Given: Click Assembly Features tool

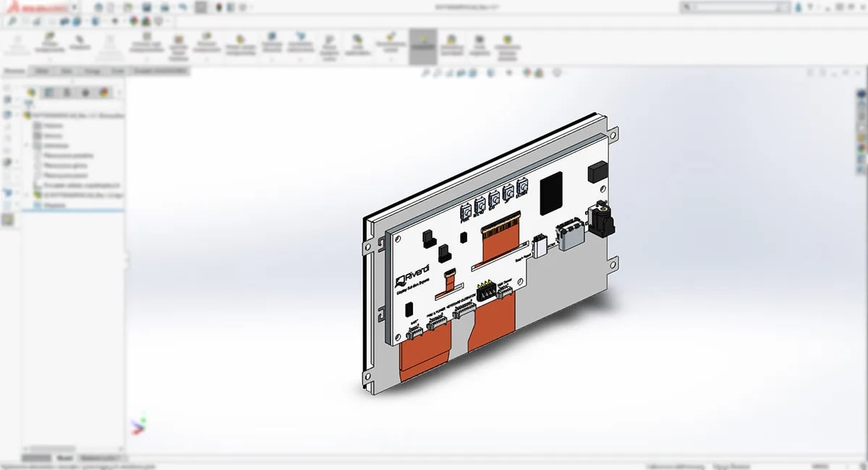Looking at the screenshot, I should tap(272, 43).
